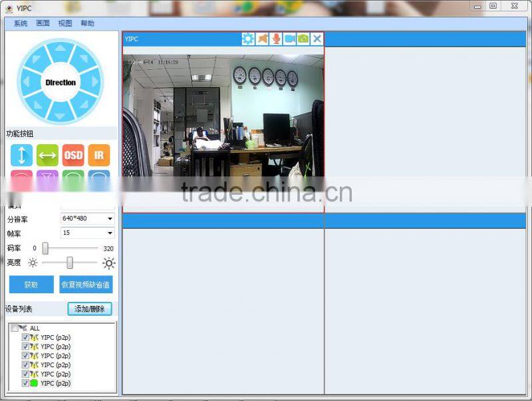Toggle the orange OSD button
This screenshot has width=532, height=401.
(73, 155)
